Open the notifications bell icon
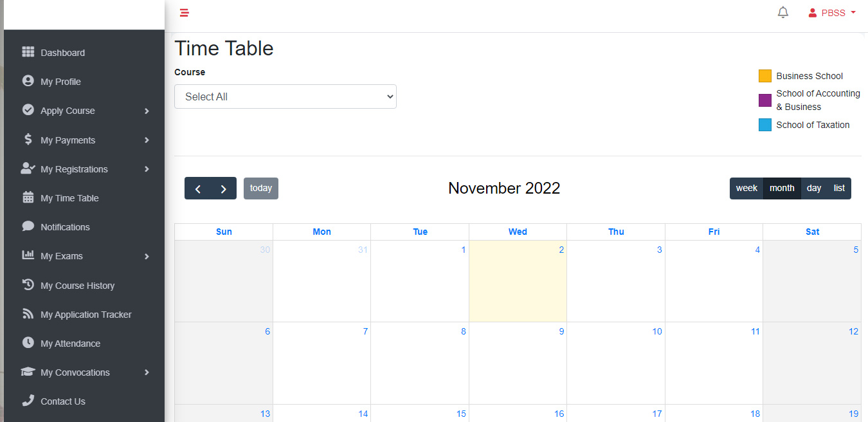868x422 pixels. pyautogui.click(x=782, y=12)
